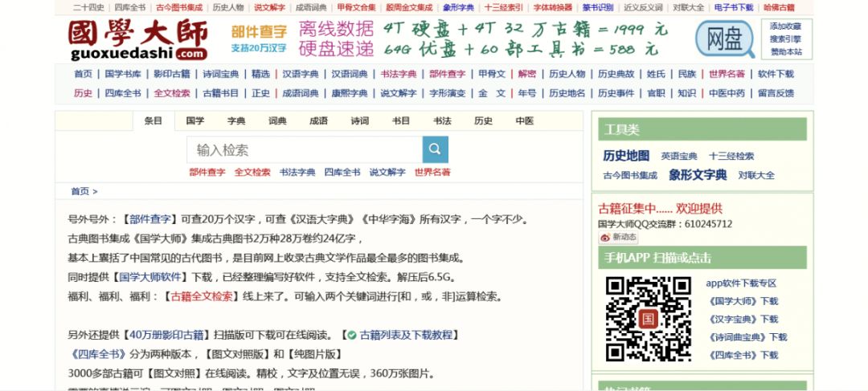
Task: Switch to the 国学 search tab
Action: (x=194, y=121)
